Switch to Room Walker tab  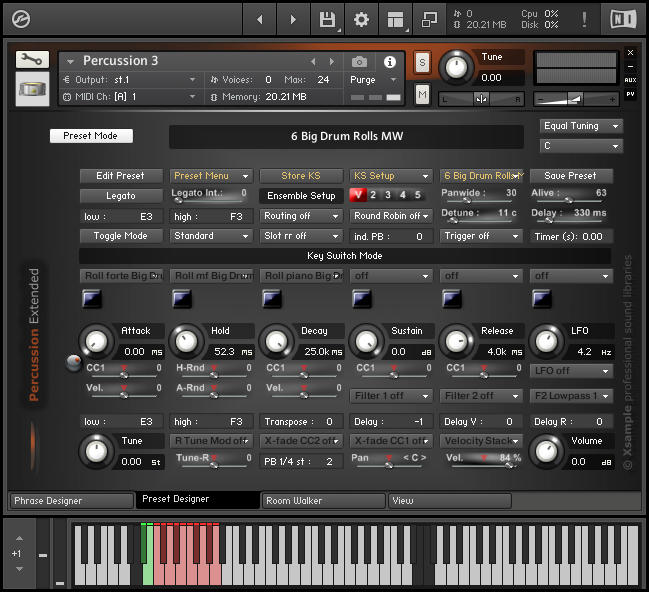pyautogui.click(x=324, y=501)
